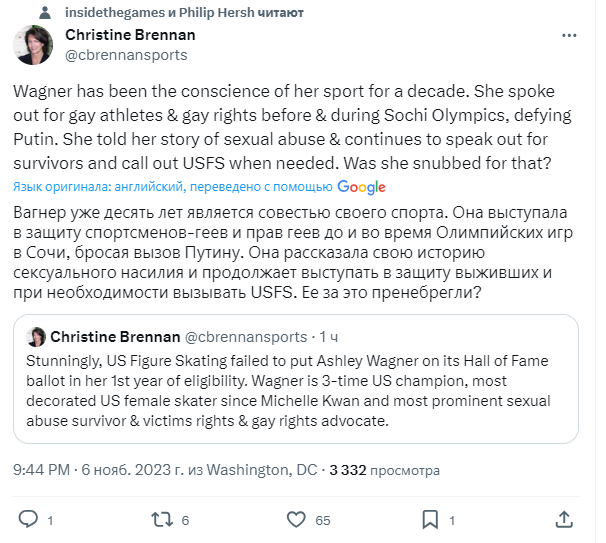Screen dimensions: 606x543
Task: Like the tweet with the heart icon
Action: coord(296,519)
